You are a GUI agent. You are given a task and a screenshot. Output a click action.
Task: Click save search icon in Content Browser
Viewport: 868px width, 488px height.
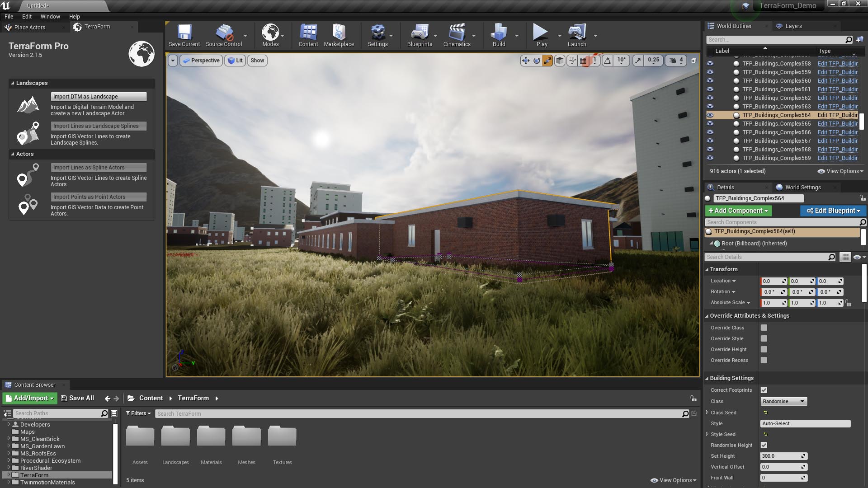[x=694, y=413]
